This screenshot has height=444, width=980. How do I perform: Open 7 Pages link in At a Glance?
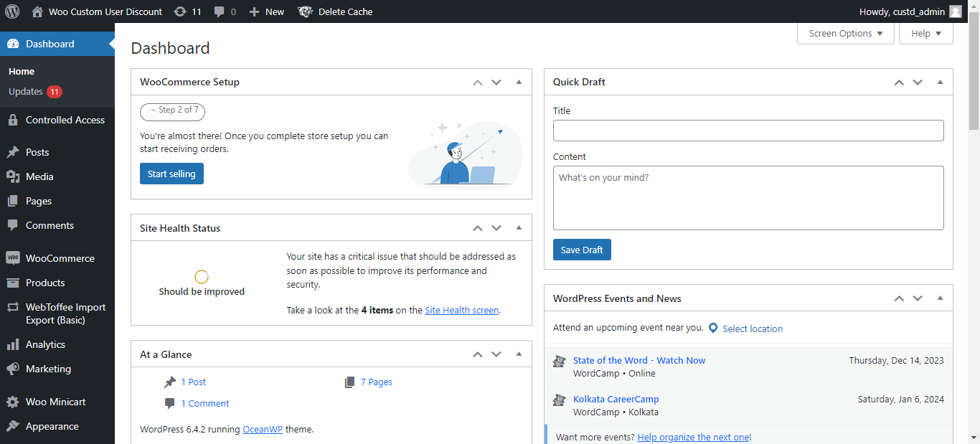click(377, 382)
